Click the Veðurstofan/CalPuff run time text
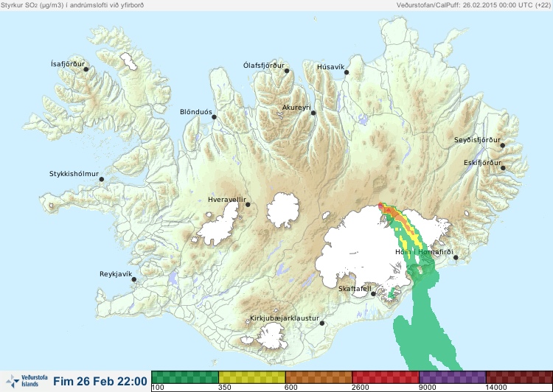This screenshot has height=392, width=553. tap(473, 5)
